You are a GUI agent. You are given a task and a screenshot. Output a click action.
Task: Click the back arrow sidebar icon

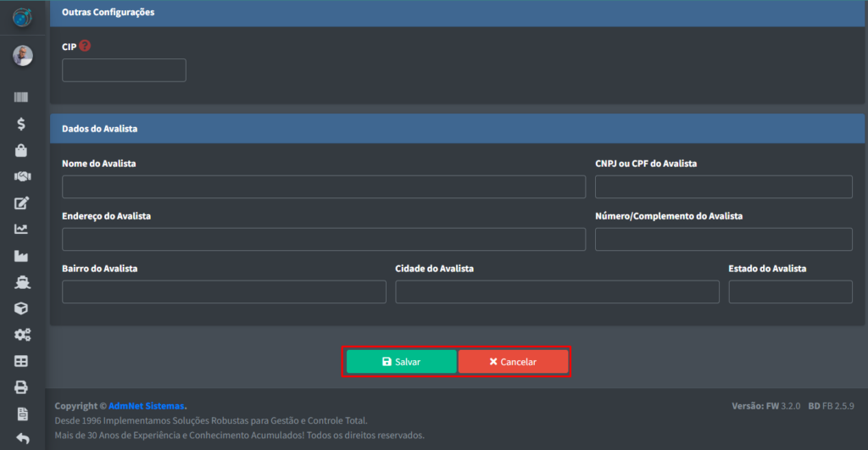pos(22,439)
